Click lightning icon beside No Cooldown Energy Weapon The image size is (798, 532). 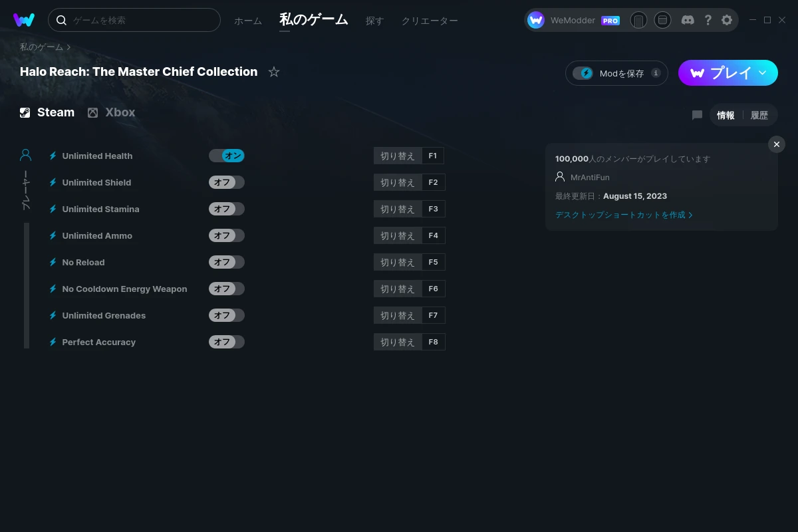click(x=53, y=289)
